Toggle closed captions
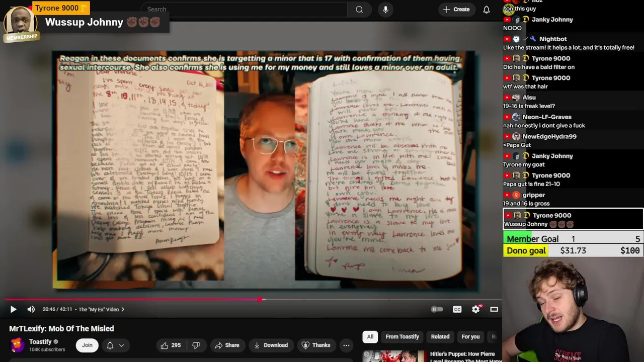 point(457,309)
